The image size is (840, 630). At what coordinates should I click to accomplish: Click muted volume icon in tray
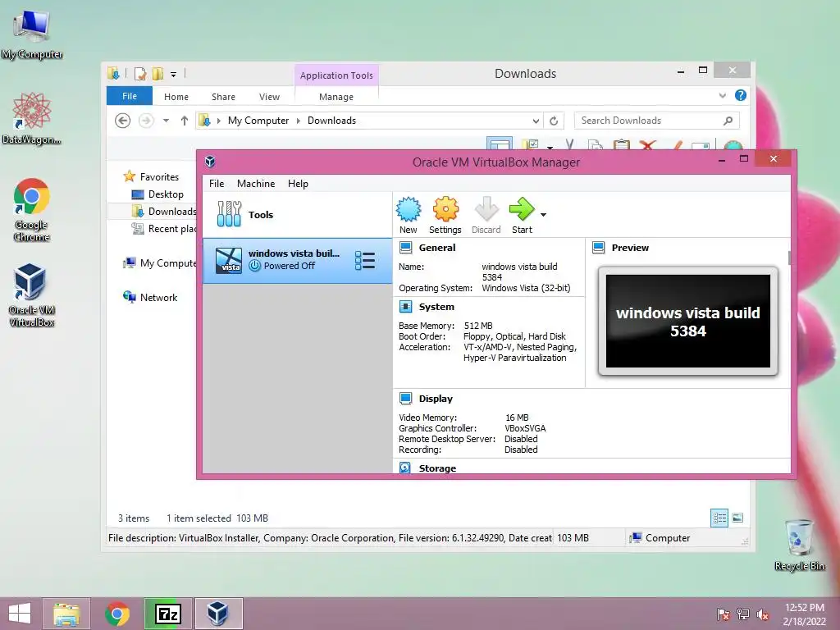tap(763, 614)
